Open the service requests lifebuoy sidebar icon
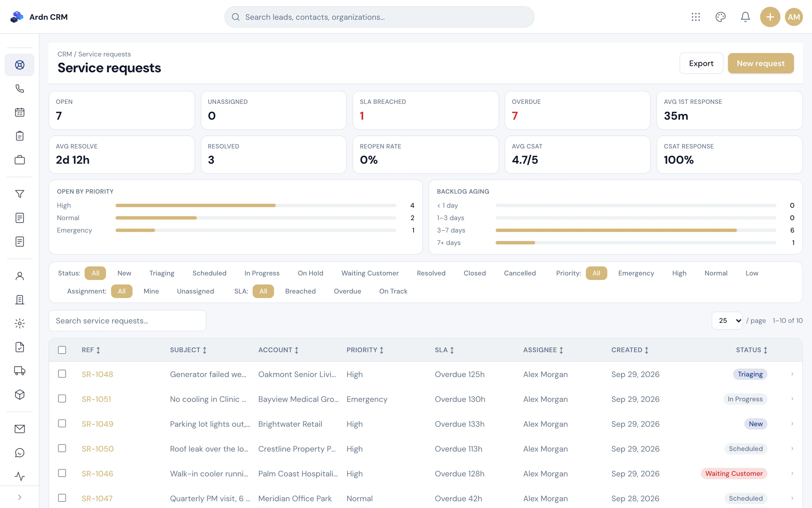The height and width of the screenshot is (508, 812). click(x=19, y=65)
